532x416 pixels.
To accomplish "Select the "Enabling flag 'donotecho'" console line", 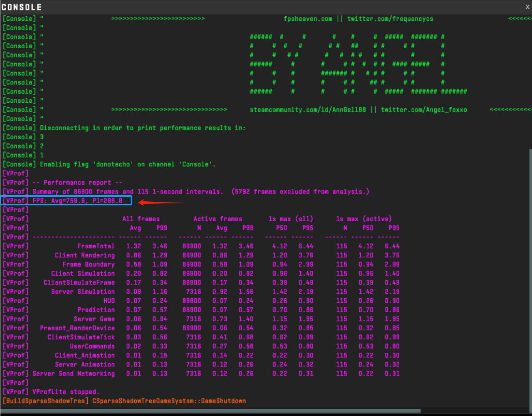I will [x=128, y=164].
